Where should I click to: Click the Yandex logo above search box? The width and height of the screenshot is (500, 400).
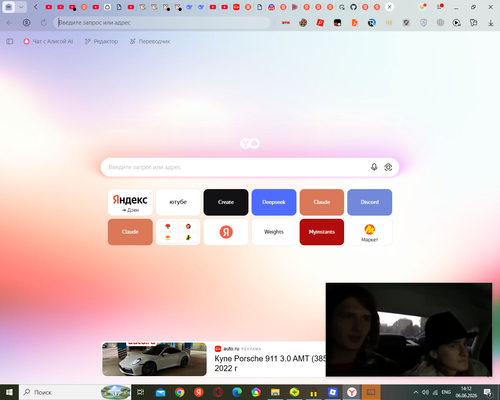(x=250, y=143)
